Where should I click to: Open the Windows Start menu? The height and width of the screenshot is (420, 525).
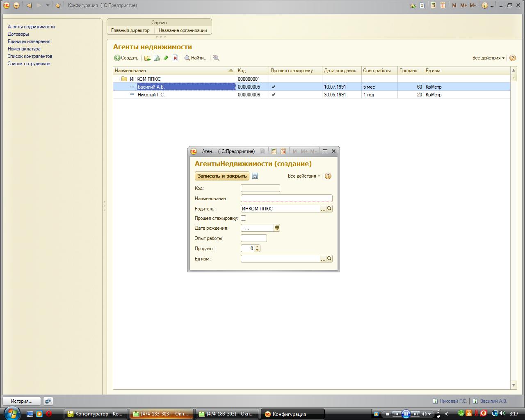[11, 413]
